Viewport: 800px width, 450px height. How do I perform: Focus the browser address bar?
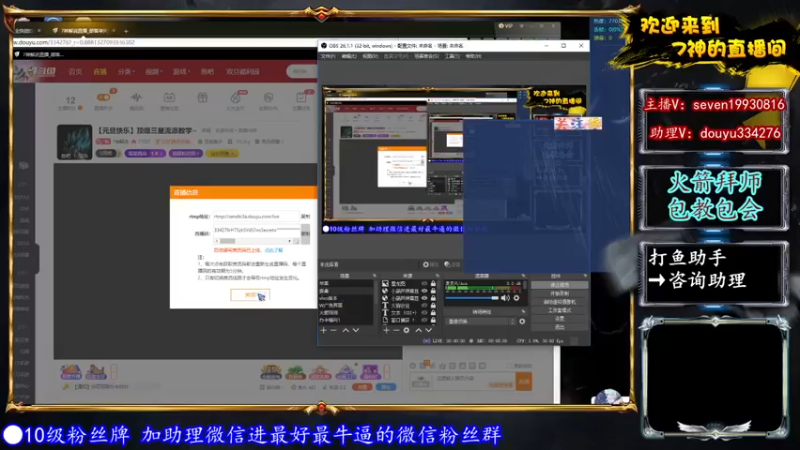(x=163, y=42)
